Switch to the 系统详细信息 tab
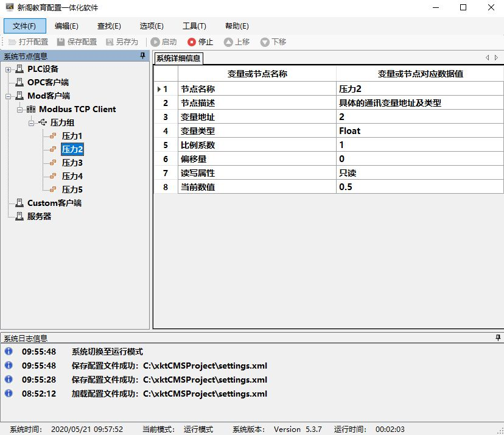 [178, 58]
